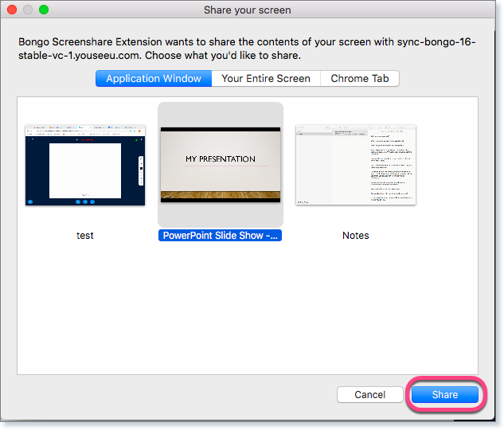Click the highlighted PowerPoint Slide Show label
Image resolution: width=504 pixels, height=430 pixels.
(x=221, y=236)
